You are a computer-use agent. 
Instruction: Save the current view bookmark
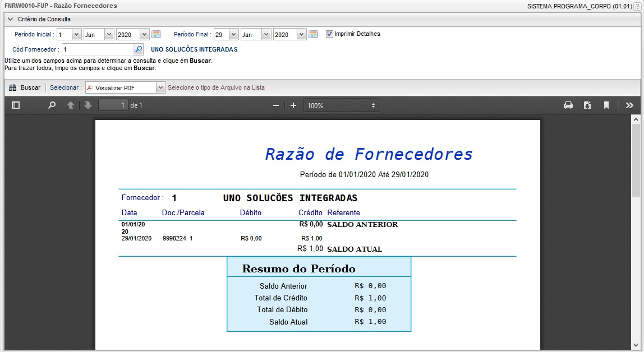pos(606,105)
